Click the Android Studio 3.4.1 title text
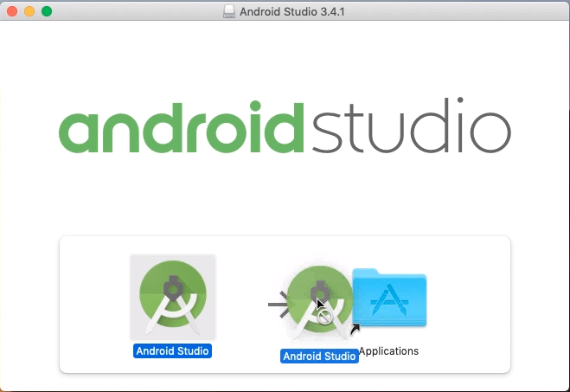The width and height of the screenshot is (570, 392). pyautogui.click(x=291, y=11)
